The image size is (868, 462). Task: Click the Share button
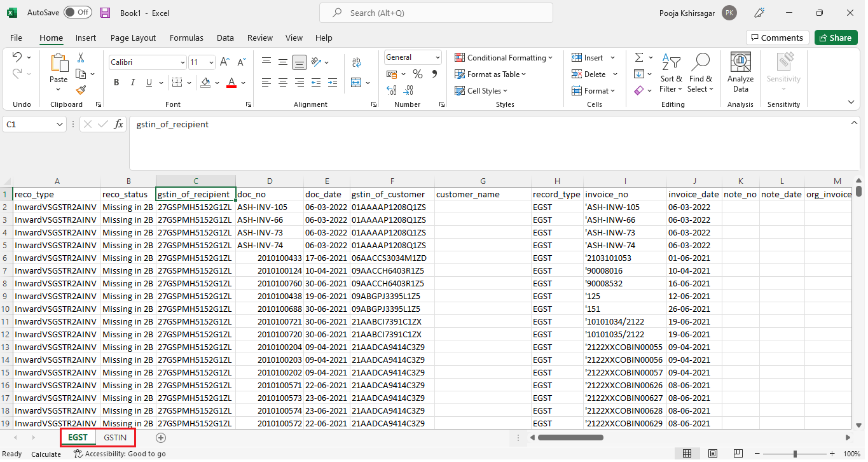point(836,38)
